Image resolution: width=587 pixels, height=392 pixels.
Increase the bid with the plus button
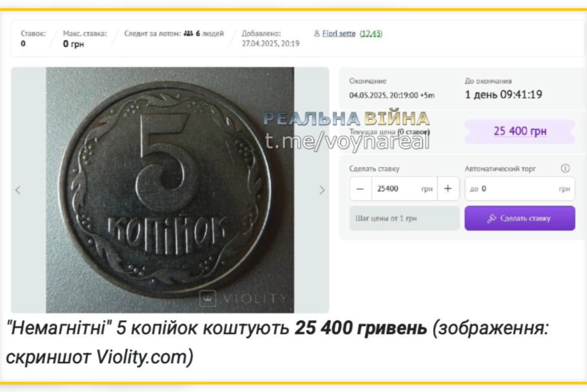448,189
